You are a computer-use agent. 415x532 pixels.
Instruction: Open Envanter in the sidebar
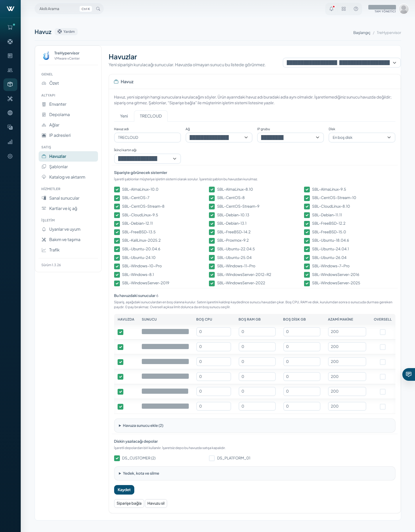click(x=68, y=104)
